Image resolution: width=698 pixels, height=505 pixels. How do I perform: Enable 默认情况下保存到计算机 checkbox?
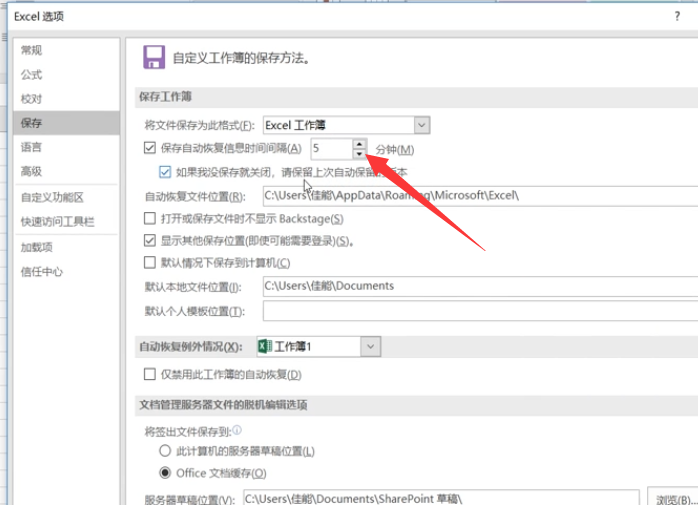pyautogui.click(x=150, y=262)
